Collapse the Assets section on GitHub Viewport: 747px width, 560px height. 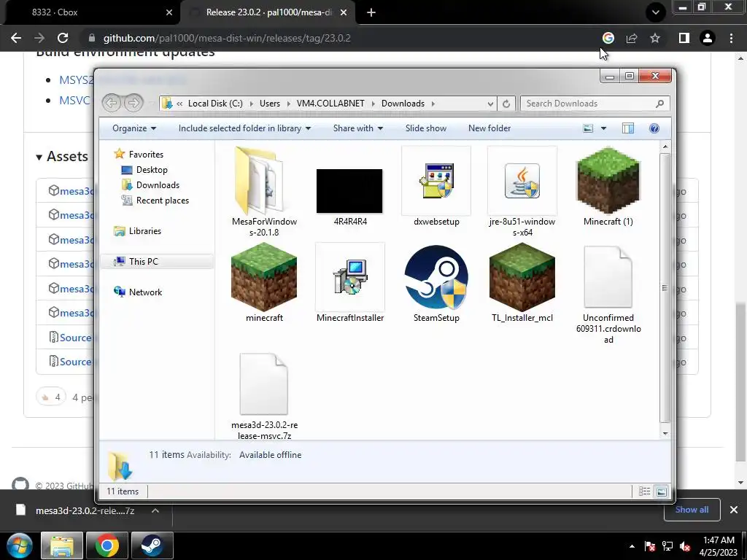coord(62,157)
